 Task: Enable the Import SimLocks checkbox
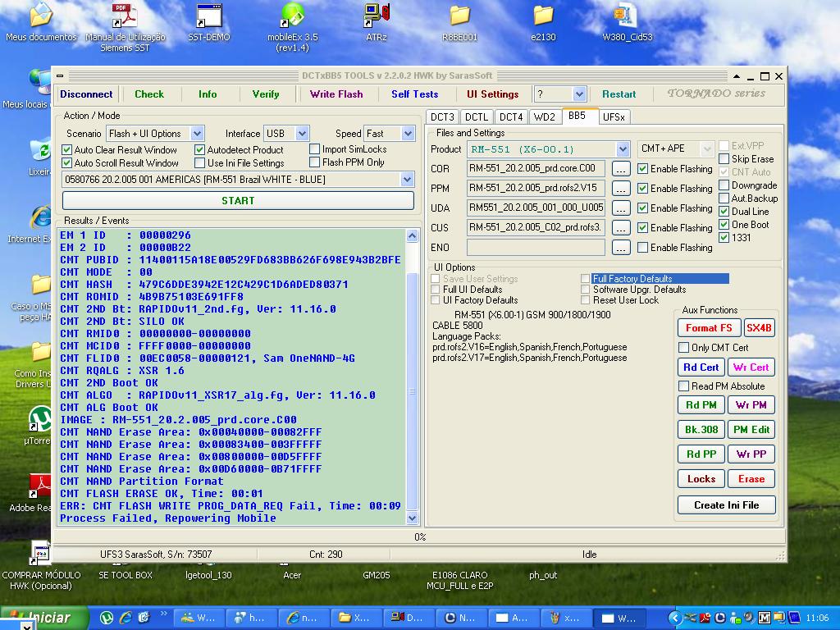point(314,149)
